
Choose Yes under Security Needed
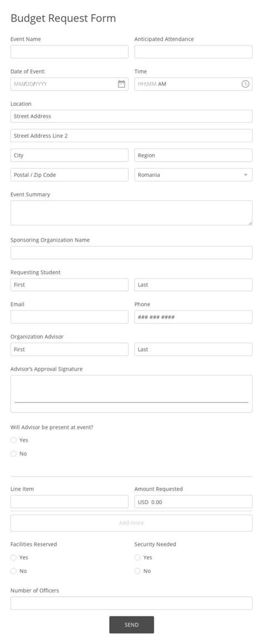[138, 558]
